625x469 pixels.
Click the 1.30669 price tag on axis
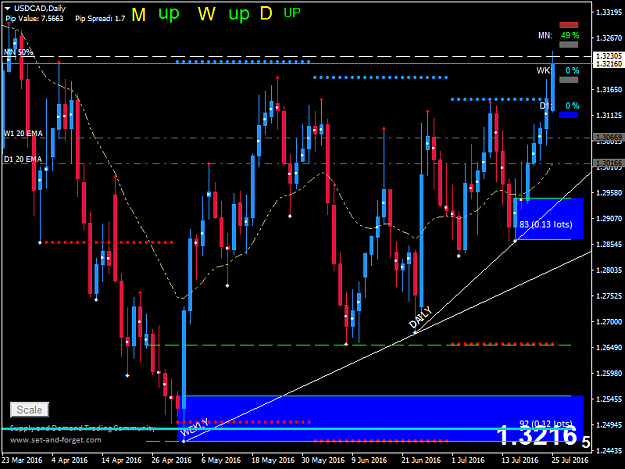[609, 137]
